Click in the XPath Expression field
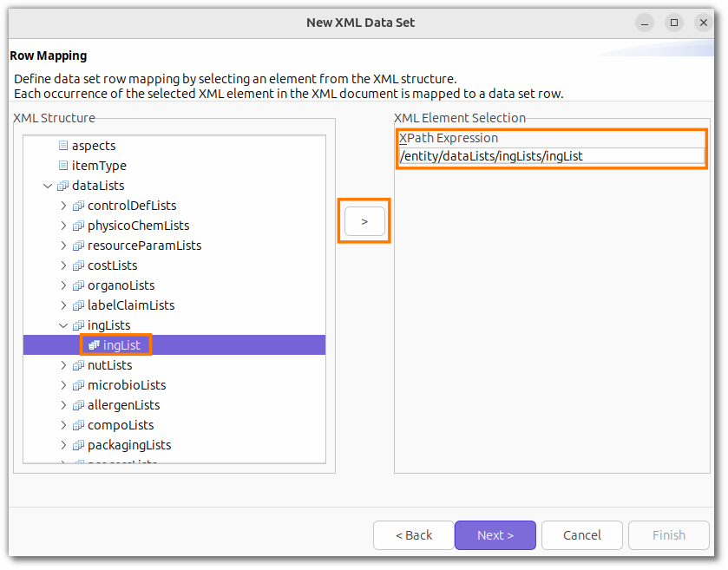The height and width of the screenshot is (570, 728). coord(552,156)
